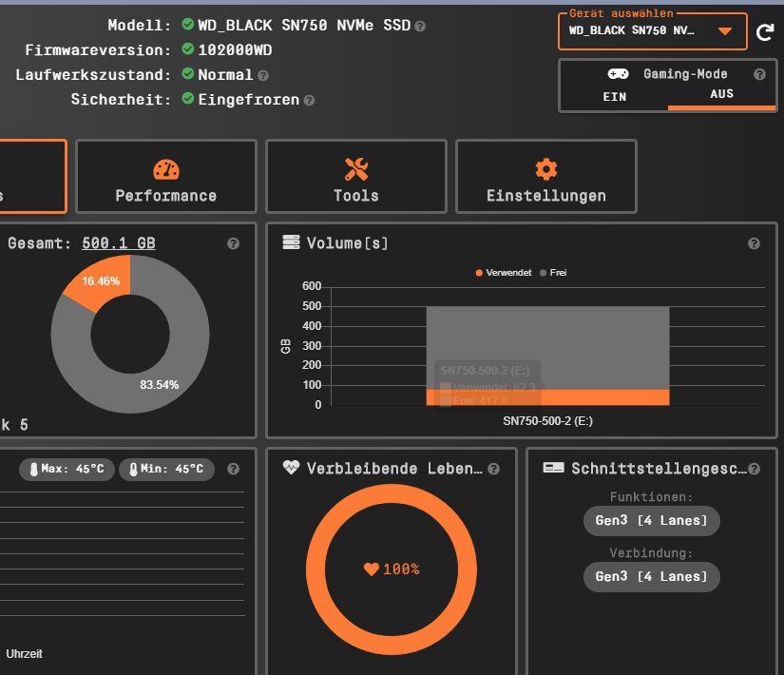Click the gear icon on Einstellungen tab
This screenshot has width=784, height=675.
546,169
